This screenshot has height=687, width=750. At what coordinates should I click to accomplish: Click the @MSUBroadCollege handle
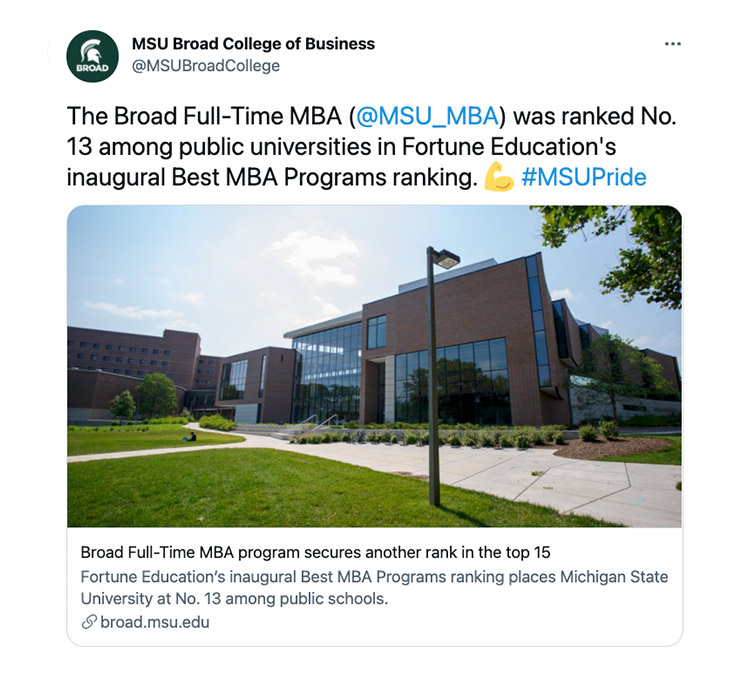click(206, 66)
